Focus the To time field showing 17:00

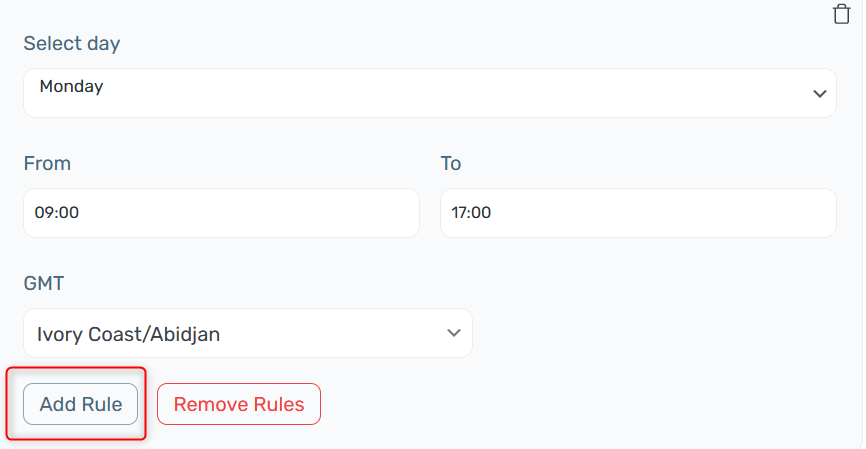point(638,213)
